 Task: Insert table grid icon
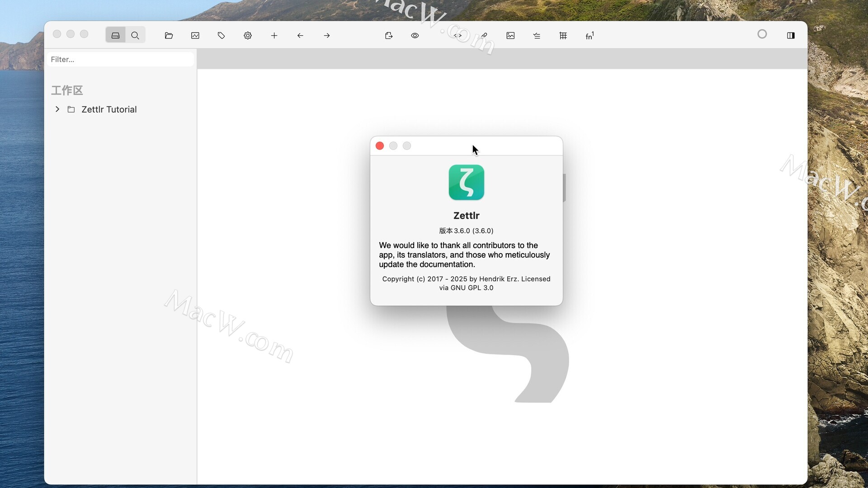[563, 36]
